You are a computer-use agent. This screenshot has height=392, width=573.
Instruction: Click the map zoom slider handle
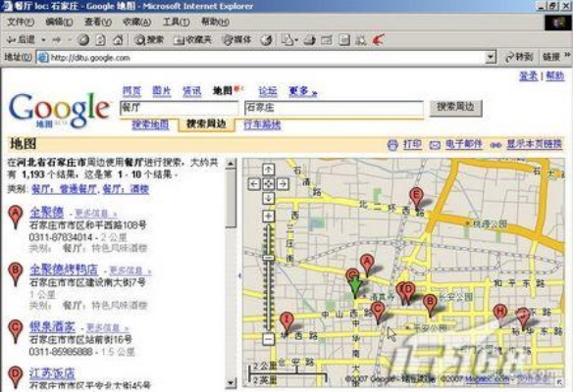tap(268, 258)
